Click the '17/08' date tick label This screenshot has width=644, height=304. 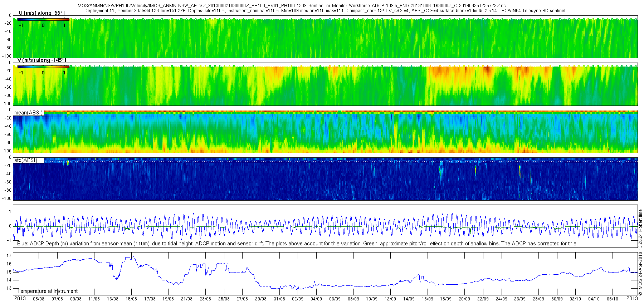[x=150, y=299]
